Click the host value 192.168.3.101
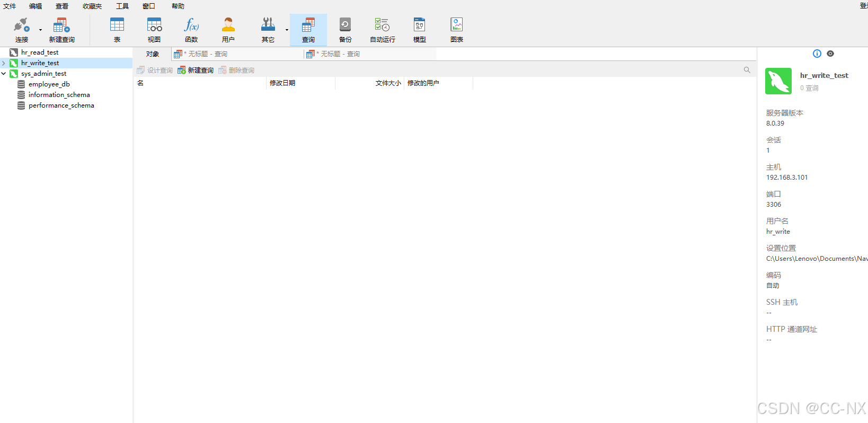Image resolution: width=868 pixels, height=423 pixels. coord(787,178)
